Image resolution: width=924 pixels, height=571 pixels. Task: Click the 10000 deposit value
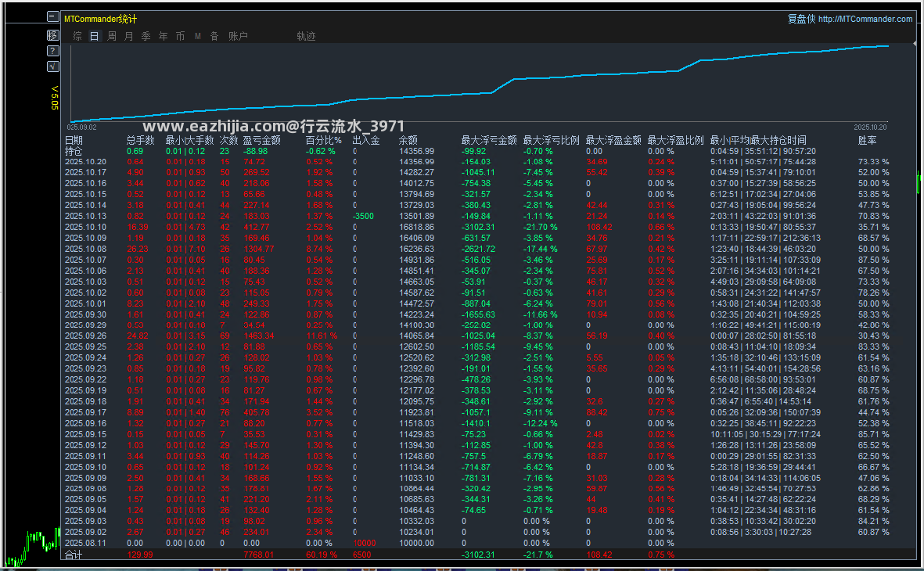point(364,544)
